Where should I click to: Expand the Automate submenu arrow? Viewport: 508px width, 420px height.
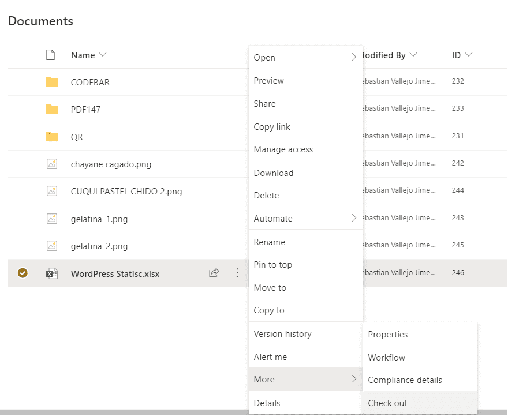pyautogui.click(x=354, y=218)
